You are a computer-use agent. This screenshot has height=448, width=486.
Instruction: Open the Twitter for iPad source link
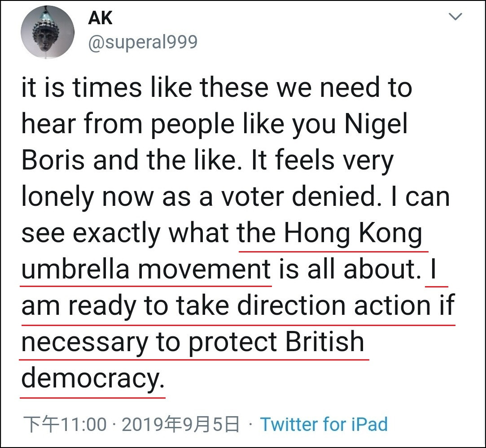324,424
